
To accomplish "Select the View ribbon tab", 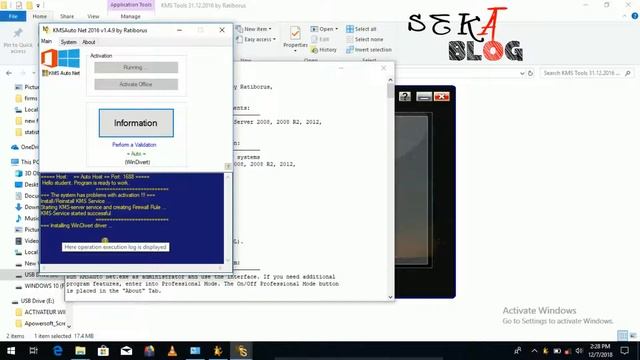I will pos(93,16).
